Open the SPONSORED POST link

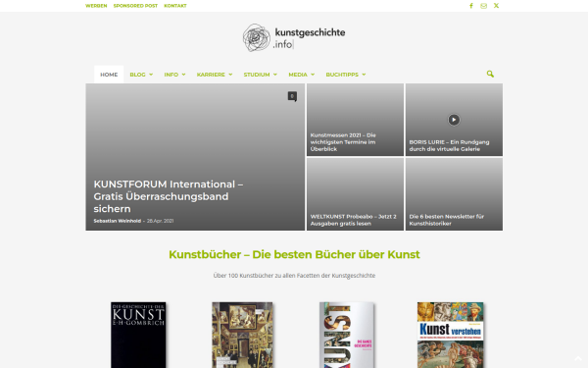(x=135, y=6)
